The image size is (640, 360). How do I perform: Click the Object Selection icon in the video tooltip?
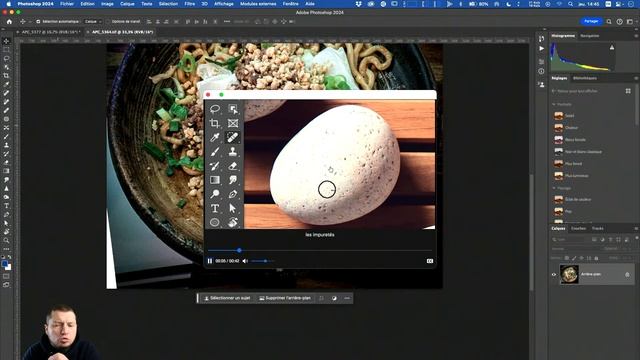tap(233, 109)
